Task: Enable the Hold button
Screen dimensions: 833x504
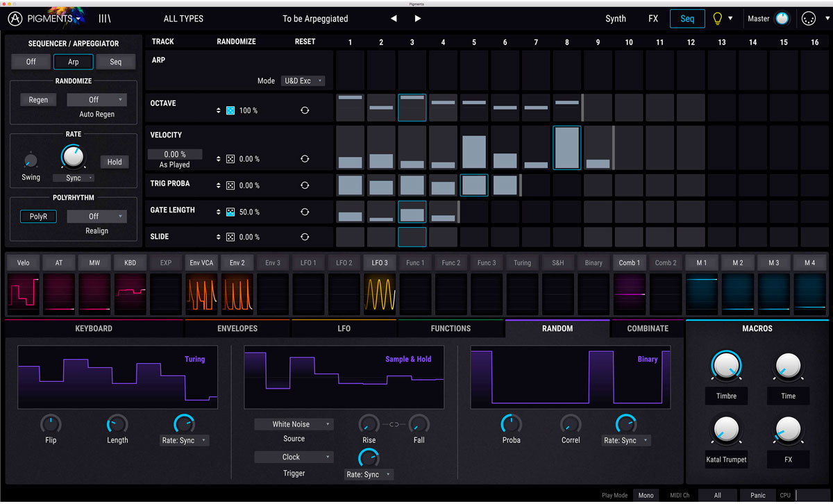Action: point(115,162)
